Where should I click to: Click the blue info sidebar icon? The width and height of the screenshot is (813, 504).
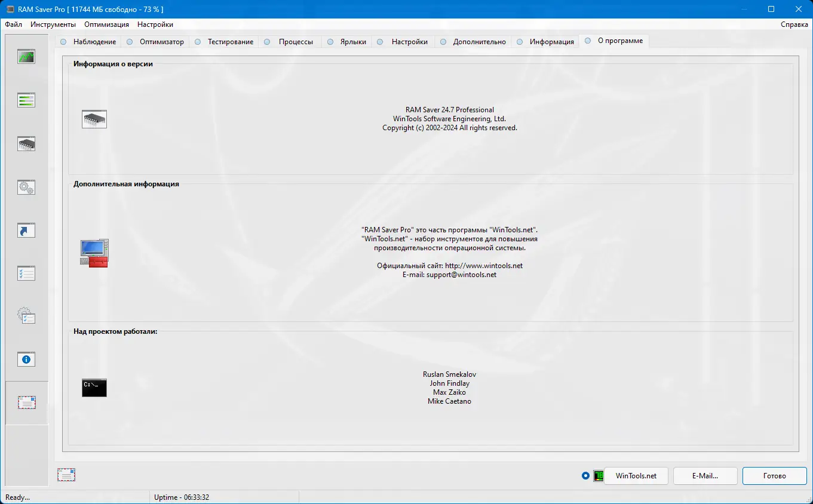[x=26, y=359]
